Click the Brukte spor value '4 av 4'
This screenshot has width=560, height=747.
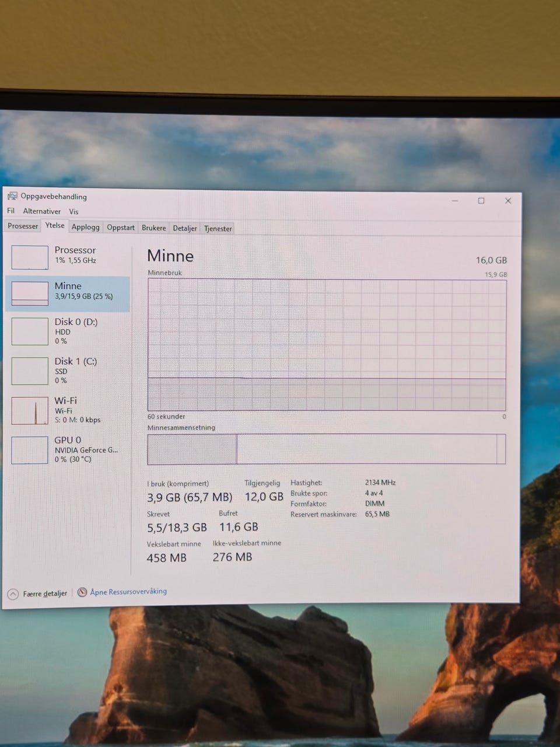click(374, 493)
